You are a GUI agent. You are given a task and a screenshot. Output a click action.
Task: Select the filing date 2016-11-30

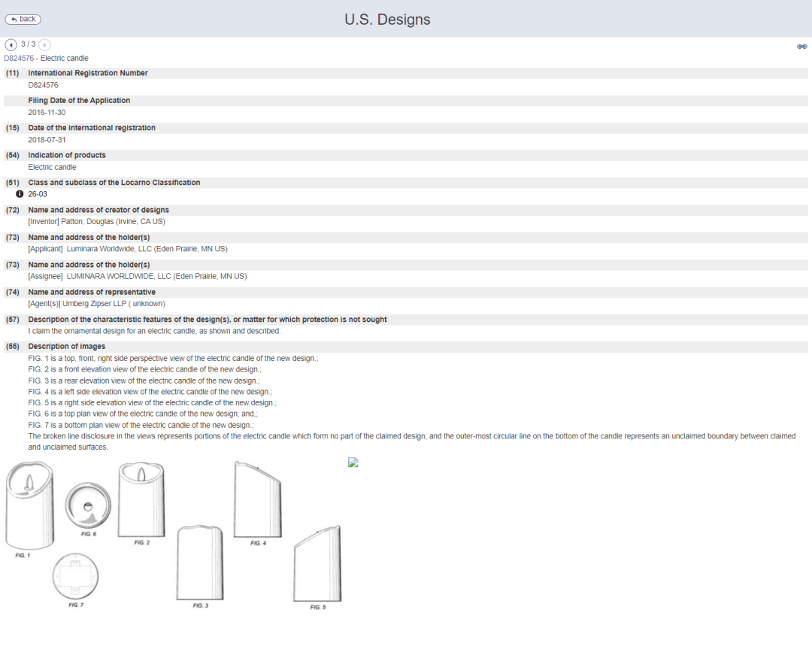pyautogui.click(x=47, y=112)
